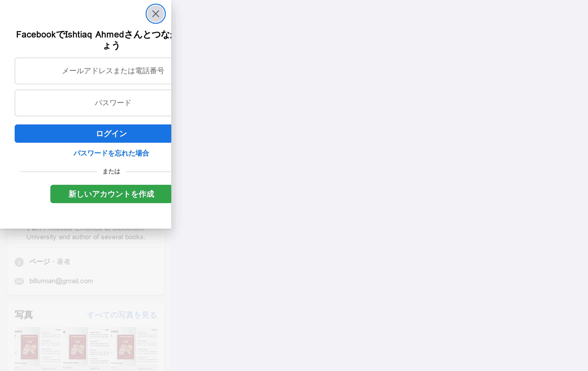Close the Facebook login dialog
Viewport: 588px width, 371px height.
156,14
